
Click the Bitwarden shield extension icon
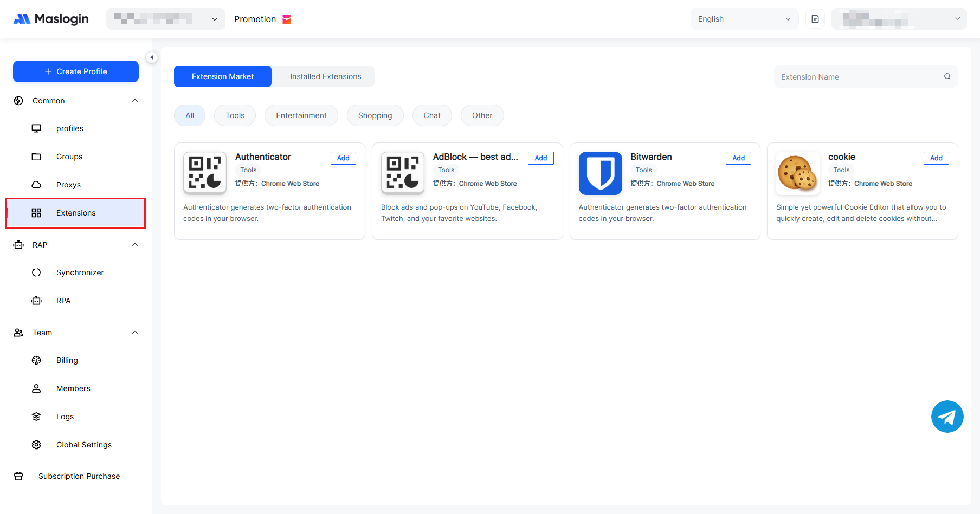pos(600,173)
